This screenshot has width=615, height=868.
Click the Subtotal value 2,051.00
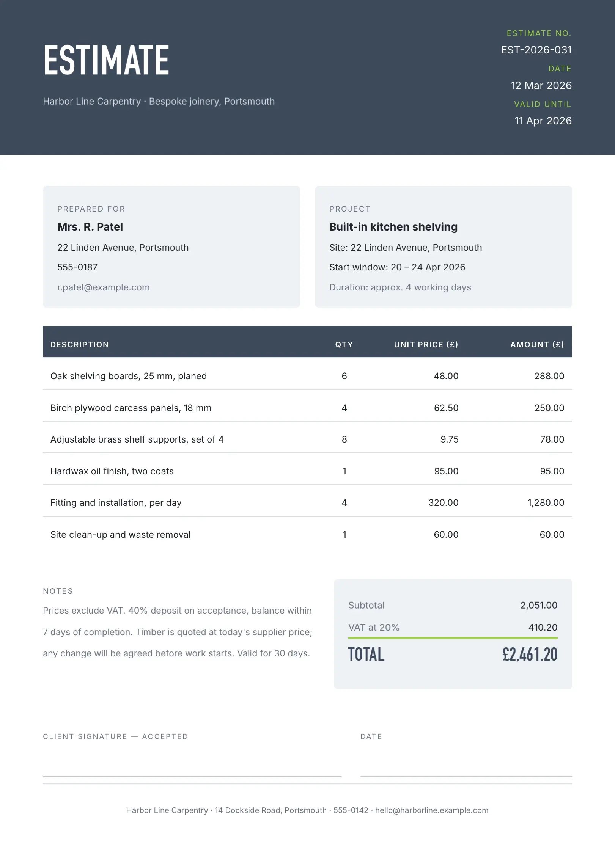(539, 605)
